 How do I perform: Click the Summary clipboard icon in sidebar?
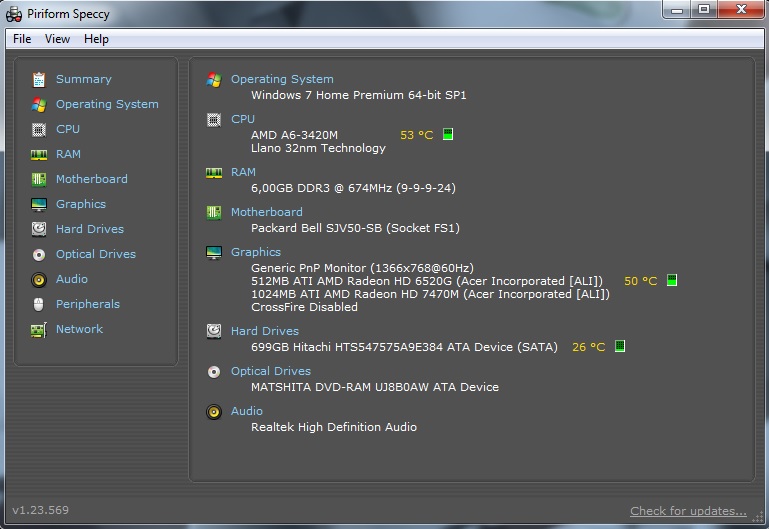point(39,79)
